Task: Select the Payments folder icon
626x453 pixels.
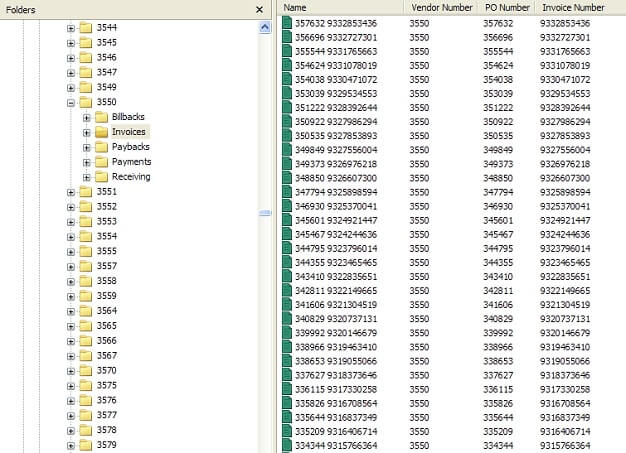Action: 101,162
